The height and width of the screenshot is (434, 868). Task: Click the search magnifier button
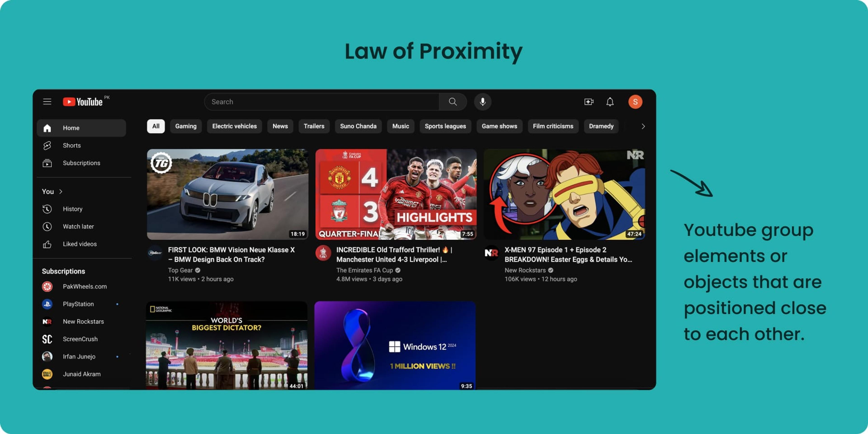pos(453,102)
